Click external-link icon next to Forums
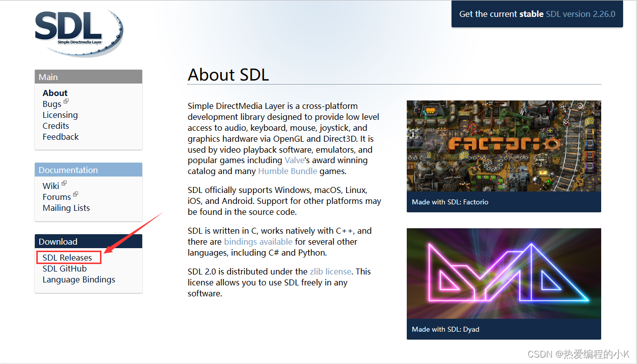 tap(76, 194)
